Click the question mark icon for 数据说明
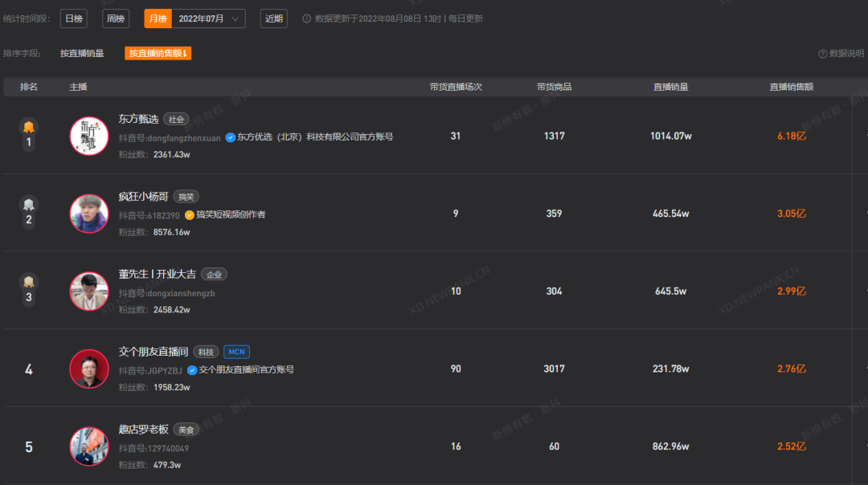 pyautogui.click(x=822, y=54)
